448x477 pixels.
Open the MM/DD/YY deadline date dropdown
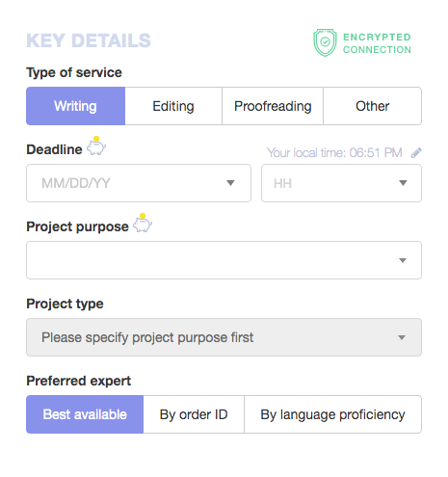pyautogui.click(x=139, y=183)
